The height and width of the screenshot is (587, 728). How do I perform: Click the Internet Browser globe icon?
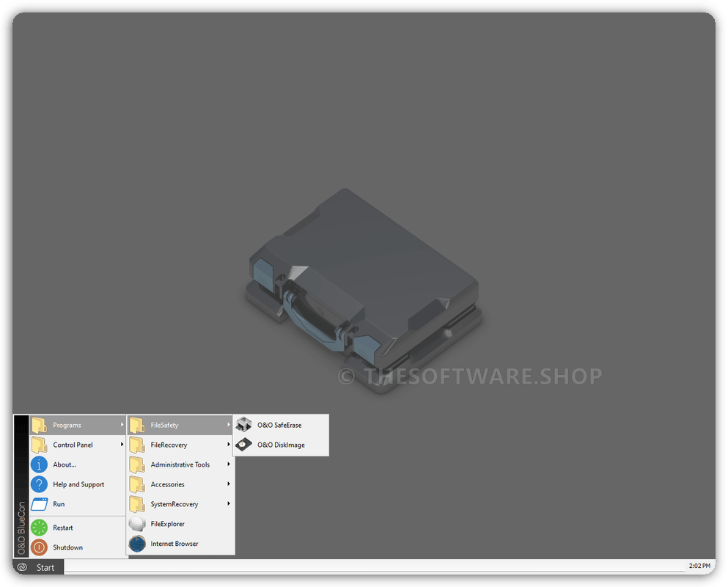[x=137, y=543]
